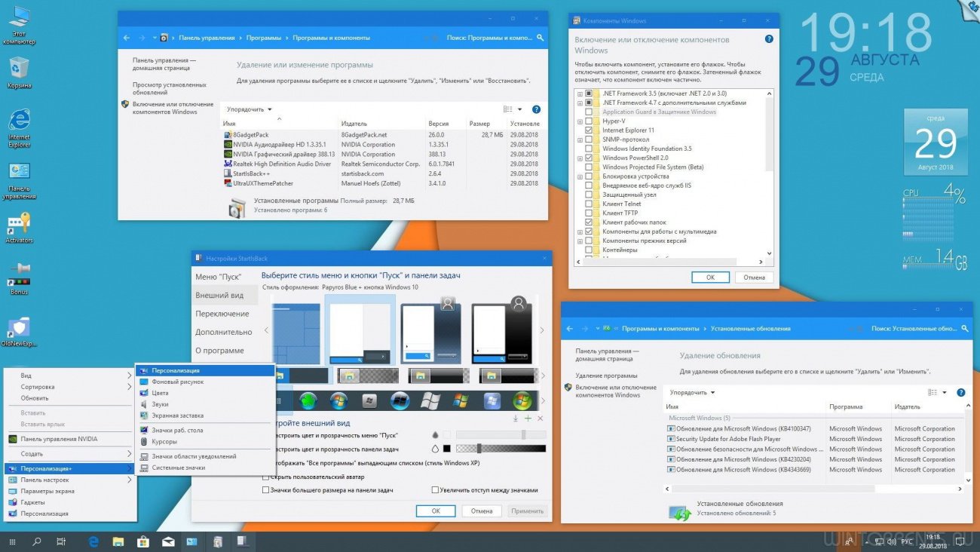
Task: Adjust the Start menu transparency slider
Action: coord(501,434)
